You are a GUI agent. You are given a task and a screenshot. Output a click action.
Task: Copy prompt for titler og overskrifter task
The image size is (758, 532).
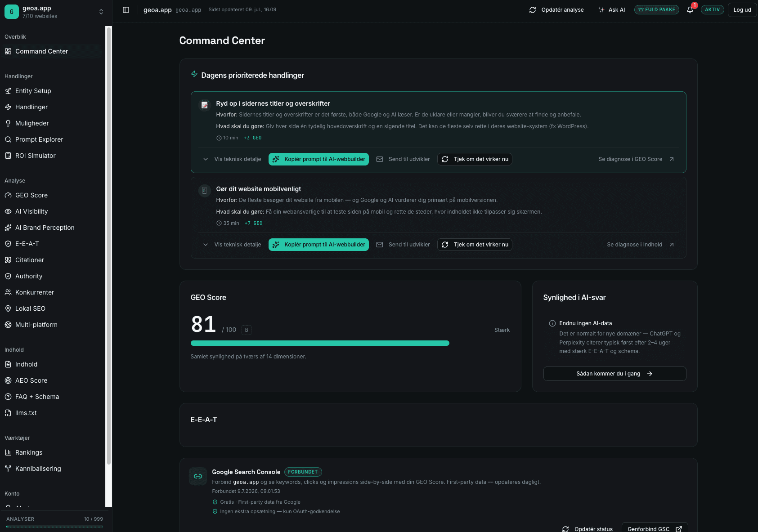[x=318, y=159]
